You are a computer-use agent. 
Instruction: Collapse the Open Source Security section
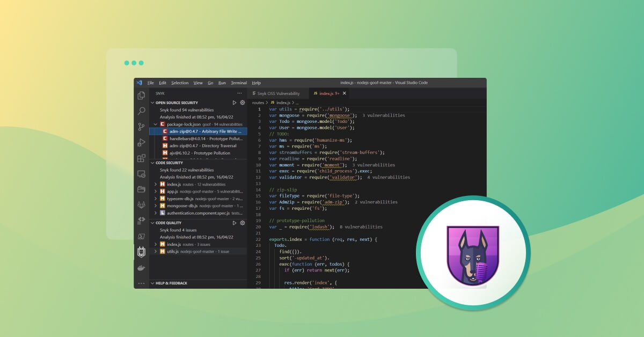pos(153,102)
